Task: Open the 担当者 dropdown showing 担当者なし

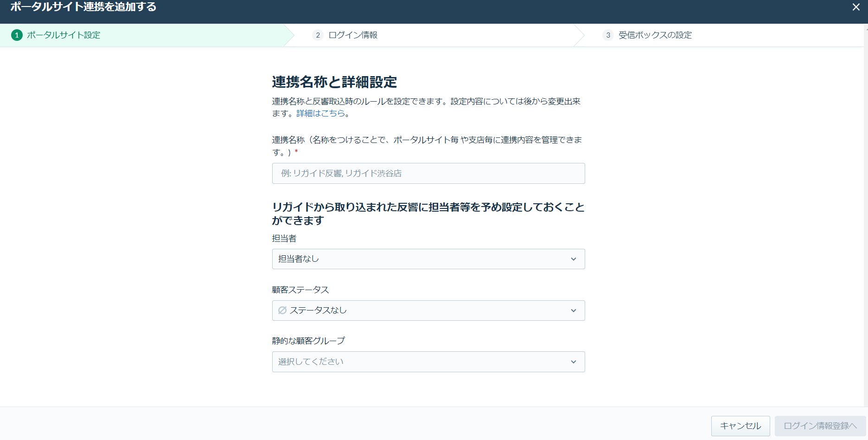Action: [428, 259]
